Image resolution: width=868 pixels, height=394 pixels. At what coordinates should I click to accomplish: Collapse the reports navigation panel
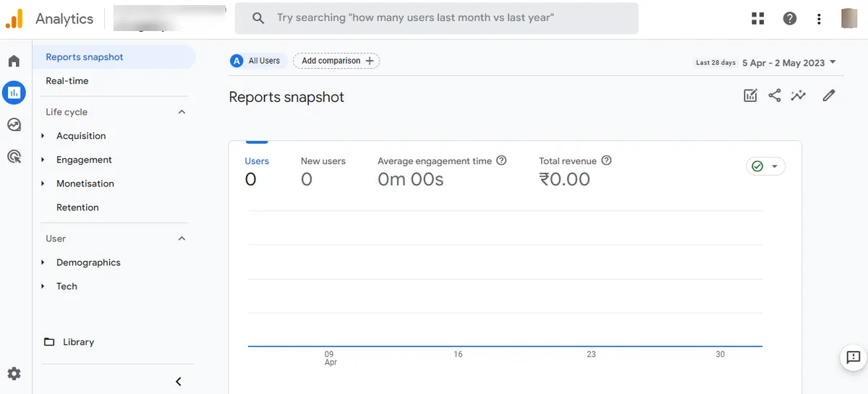(x=179, y=382)
